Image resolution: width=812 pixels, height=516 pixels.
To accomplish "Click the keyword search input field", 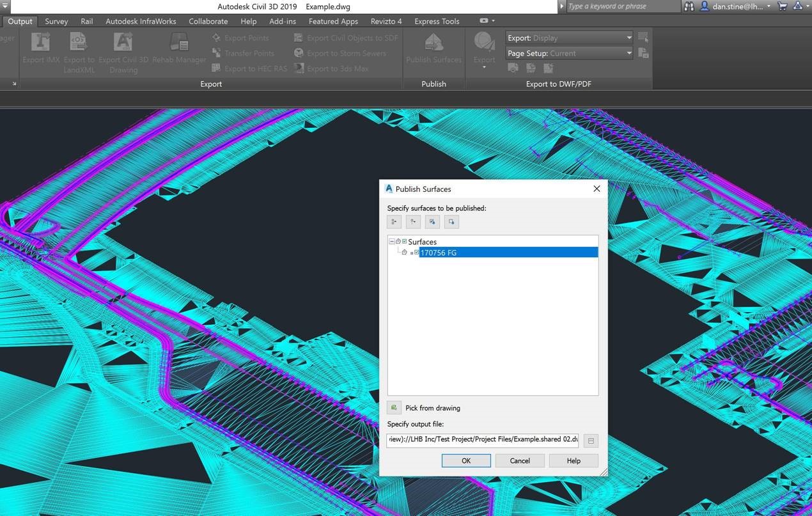I will point(623,6).
